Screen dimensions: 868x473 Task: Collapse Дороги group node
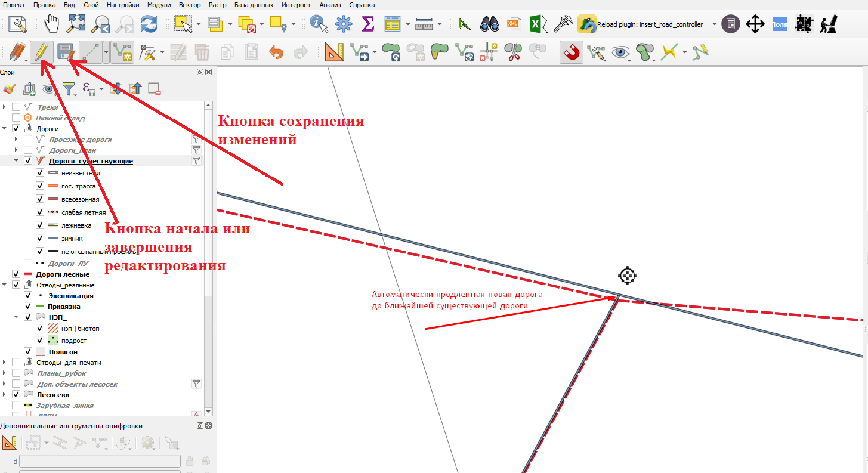5,129
